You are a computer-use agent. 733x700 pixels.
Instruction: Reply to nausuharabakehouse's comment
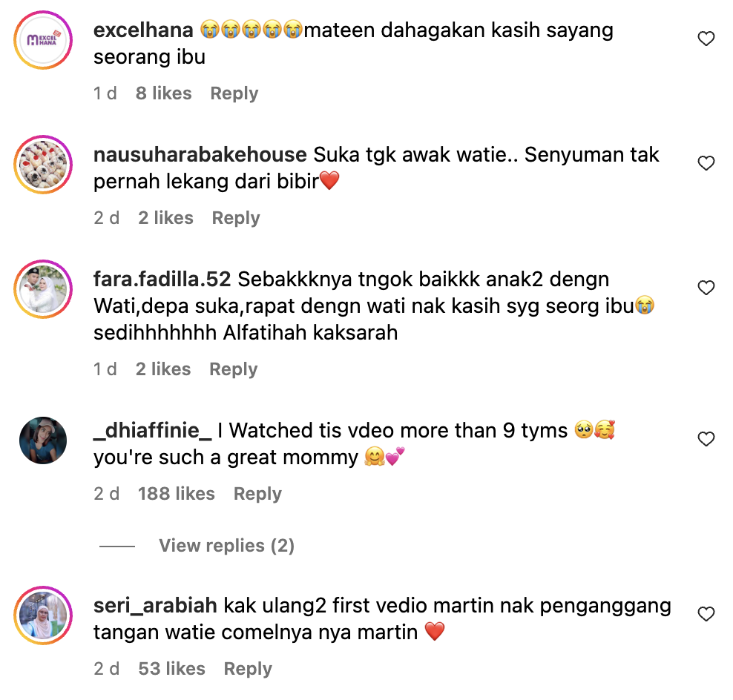point(236,218)
